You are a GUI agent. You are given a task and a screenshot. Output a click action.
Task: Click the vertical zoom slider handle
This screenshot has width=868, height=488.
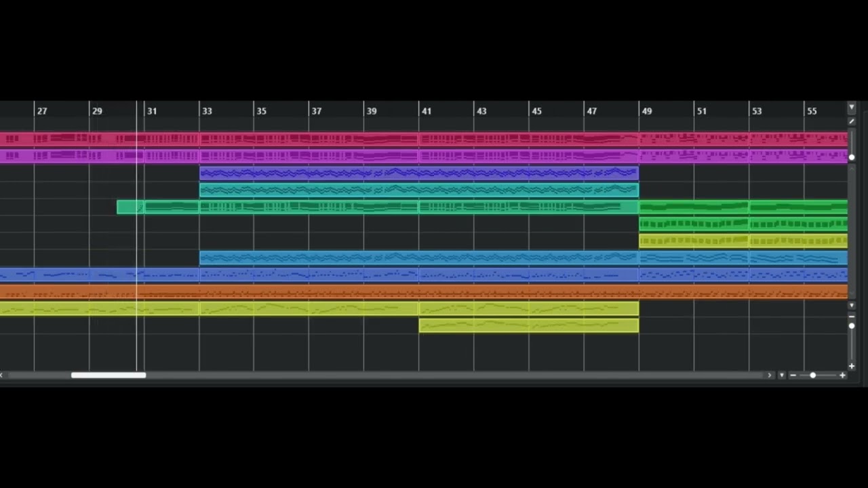pos(852,326)
